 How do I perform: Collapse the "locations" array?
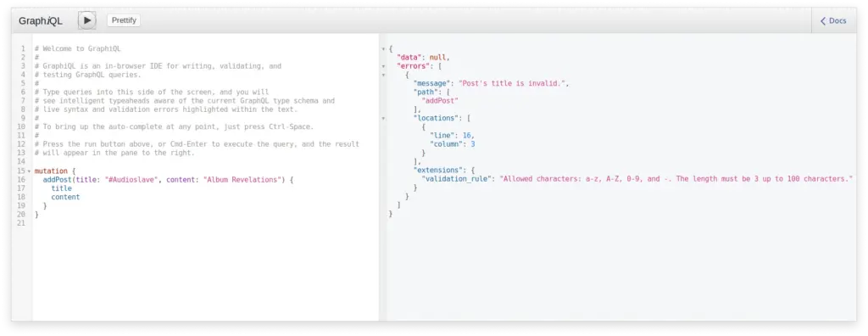tap(383, 118)
